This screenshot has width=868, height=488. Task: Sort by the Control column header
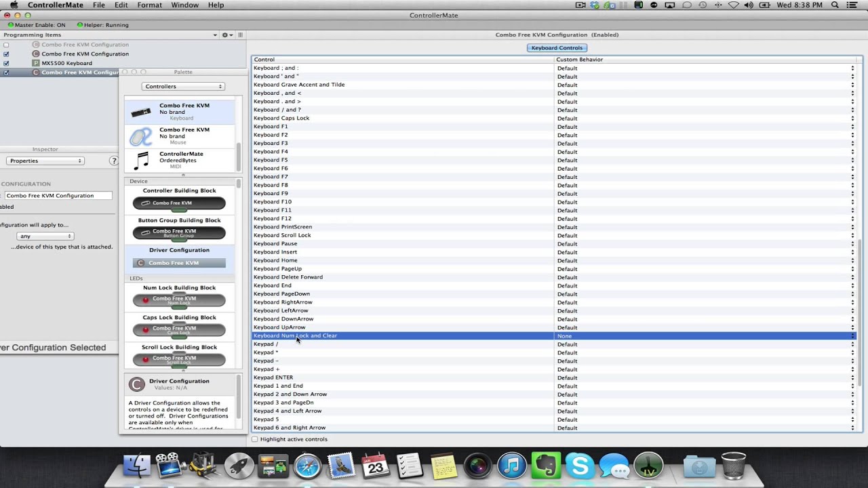(x=403, y=60)
